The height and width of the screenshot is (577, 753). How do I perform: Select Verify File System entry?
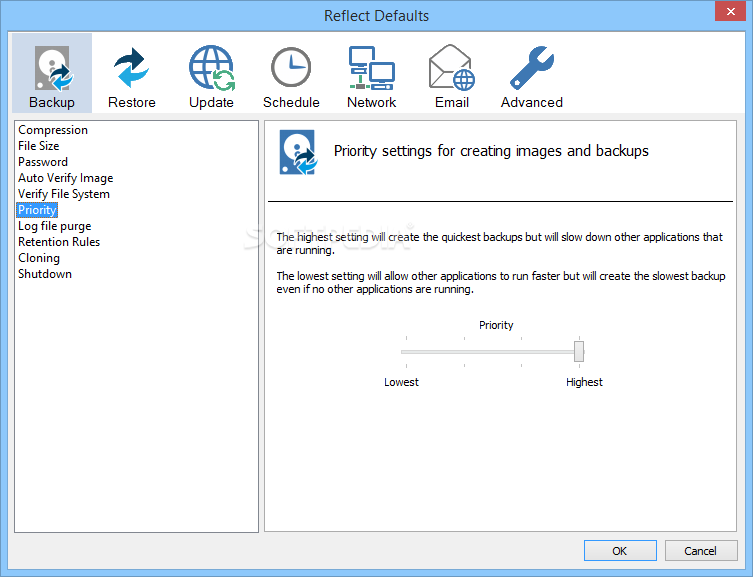[x=64, y=194]
